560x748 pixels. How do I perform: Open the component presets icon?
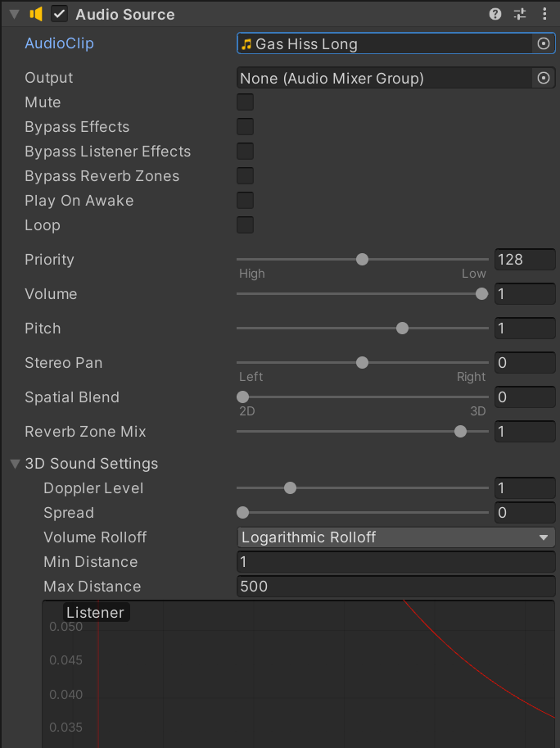(520, 14)
